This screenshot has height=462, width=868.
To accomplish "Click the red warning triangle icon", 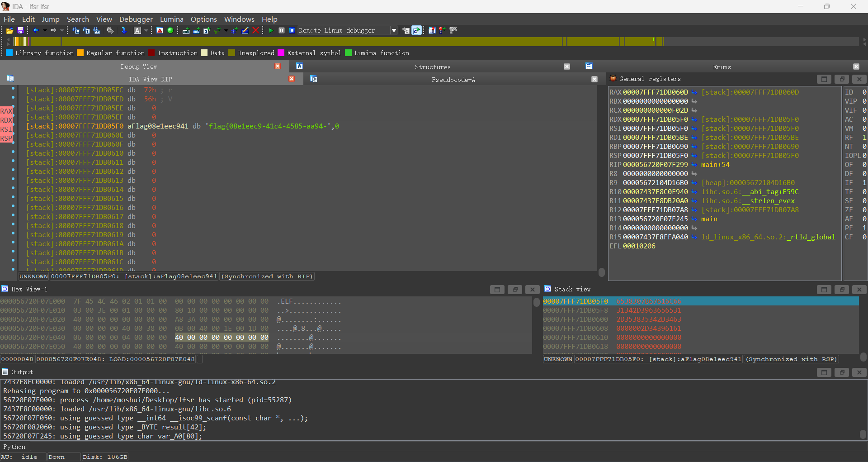I will pos(160,30).
